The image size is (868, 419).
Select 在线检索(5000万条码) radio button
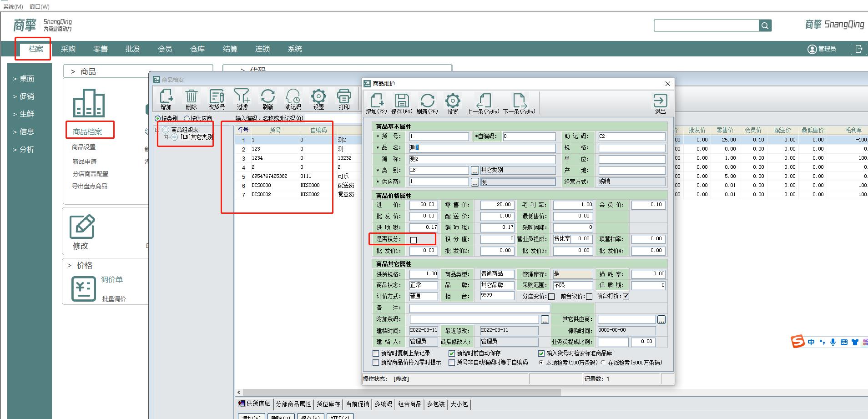[x=603, y=363]
